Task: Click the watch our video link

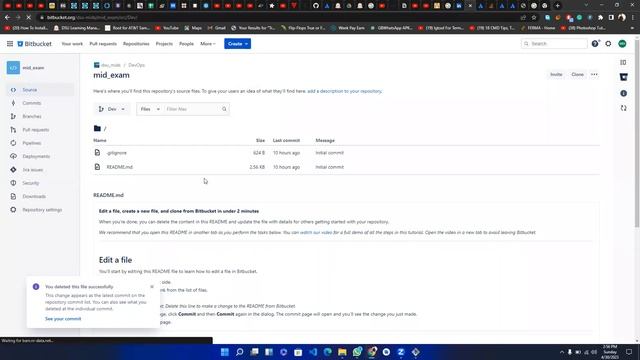Action: coord(316,232)
